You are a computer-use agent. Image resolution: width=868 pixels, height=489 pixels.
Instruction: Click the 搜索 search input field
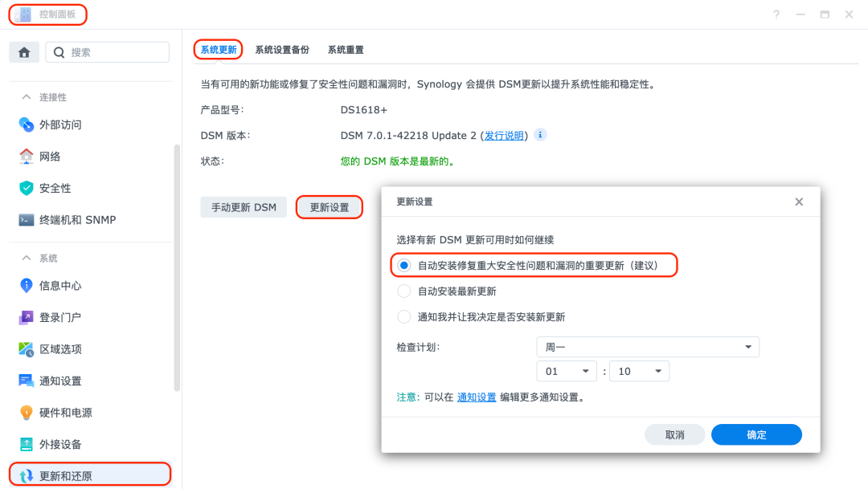[108, 52]
